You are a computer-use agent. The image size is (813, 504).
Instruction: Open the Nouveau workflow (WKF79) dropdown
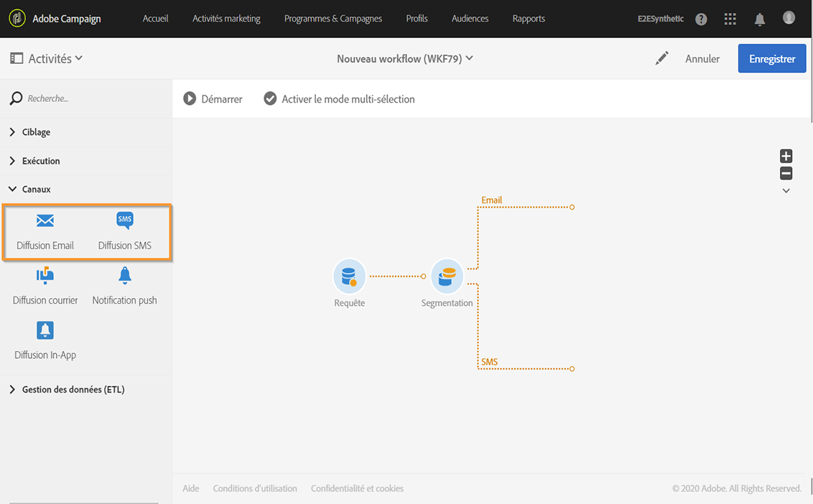tap(405, 59)
